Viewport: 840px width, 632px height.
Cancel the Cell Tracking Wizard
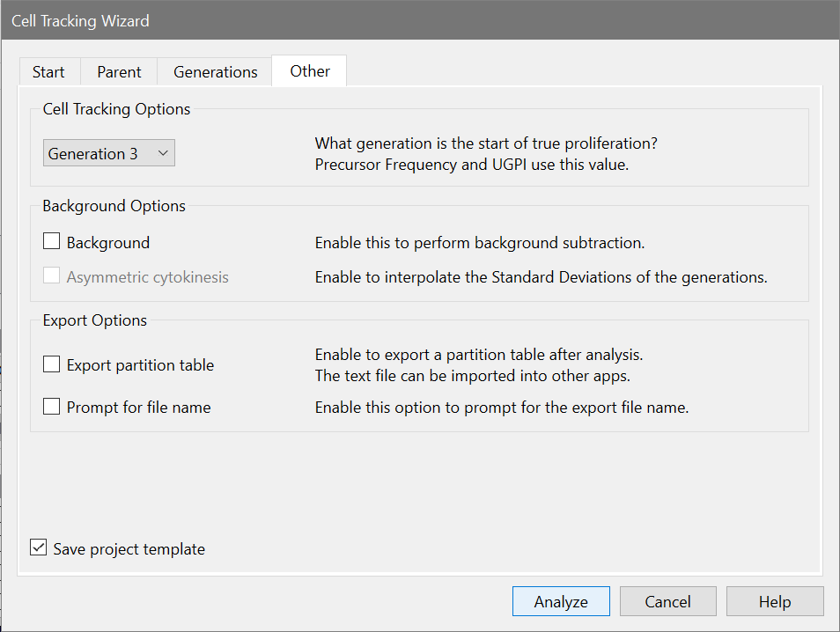point(667,602)
